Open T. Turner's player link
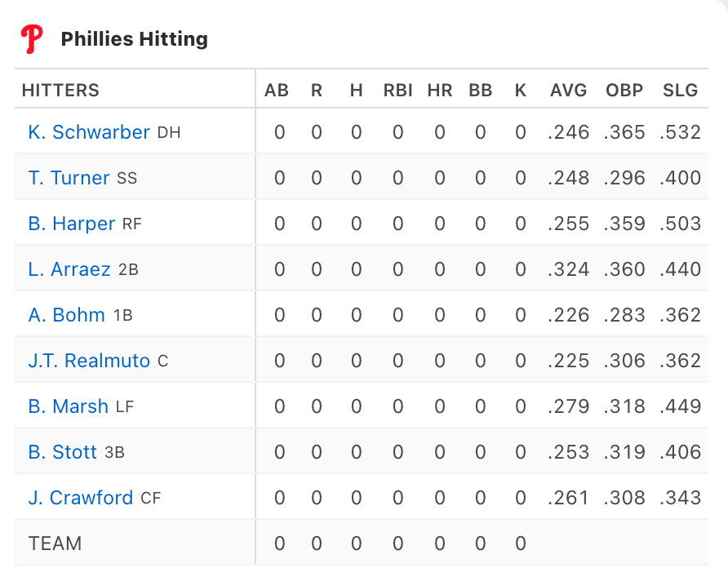This screenshot has height=568, width=728. [x=69, y=178]
